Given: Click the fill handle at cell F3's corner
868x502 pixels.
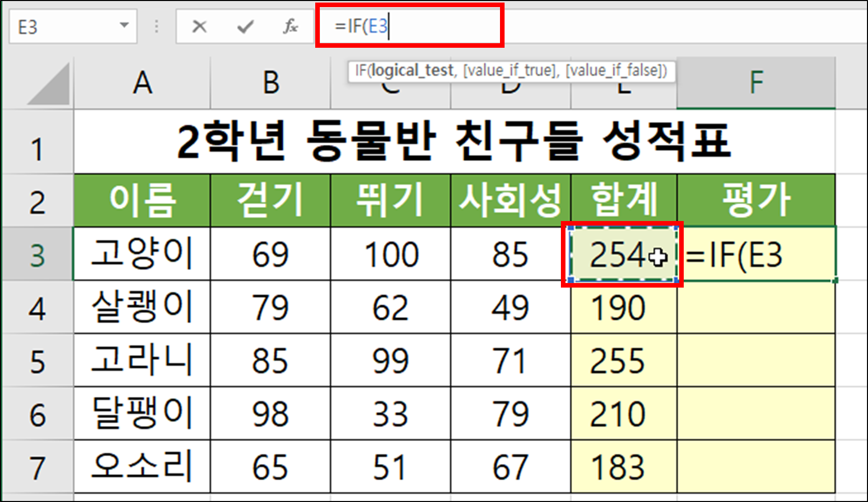Looking at the screenshot, I should click(x=834, y=281).
